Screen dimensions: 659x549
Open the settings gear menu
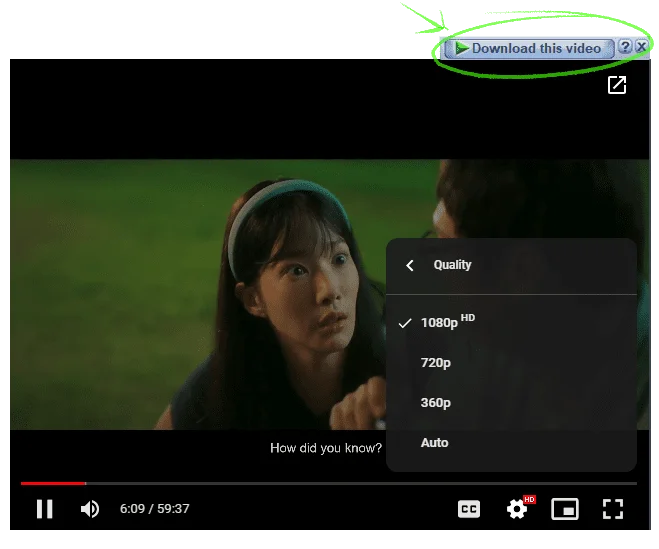coord(517,509)
